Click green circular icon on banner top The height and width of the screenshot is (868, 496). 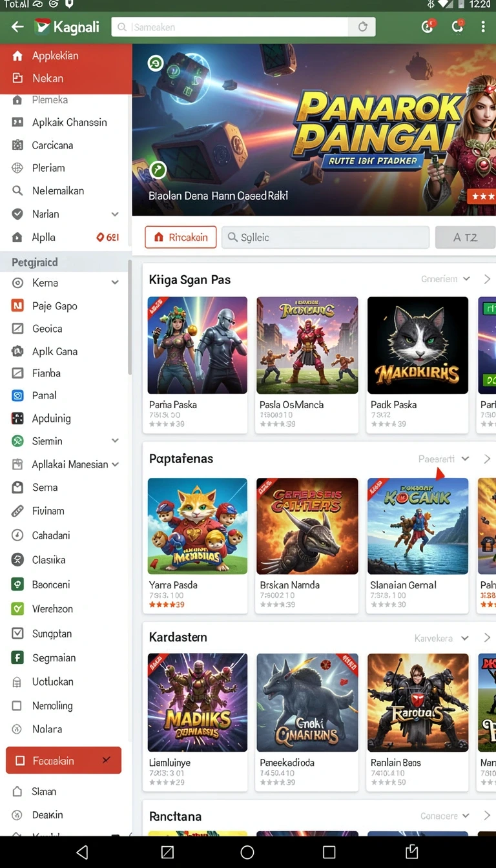tap(155, 63)
